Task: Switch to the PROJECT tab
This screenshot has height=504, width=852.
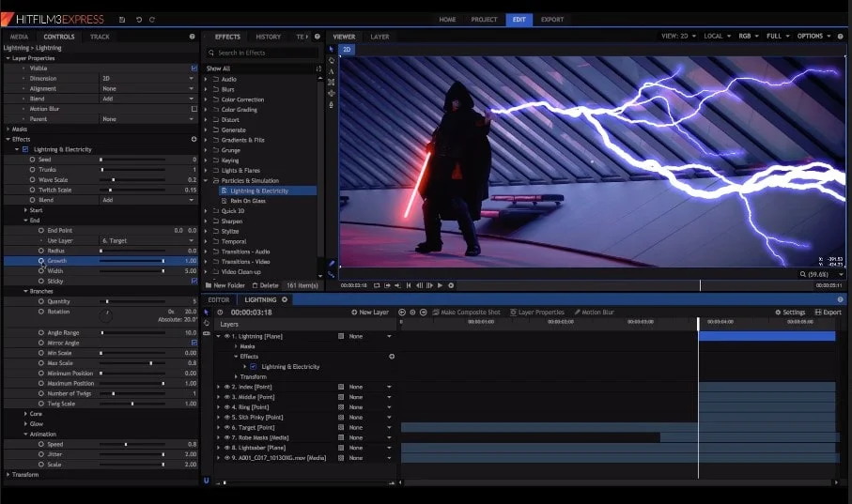Action: [x=484, y=20]
